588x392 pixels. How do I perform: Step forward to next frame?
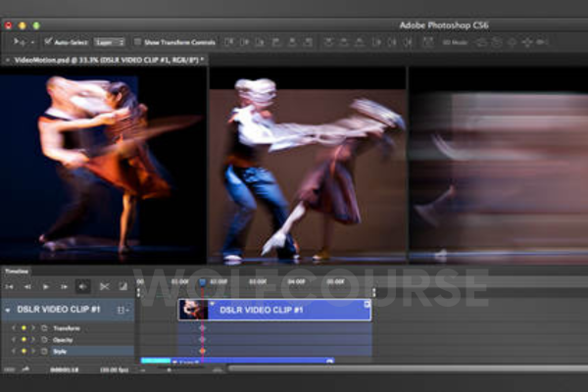65,286
